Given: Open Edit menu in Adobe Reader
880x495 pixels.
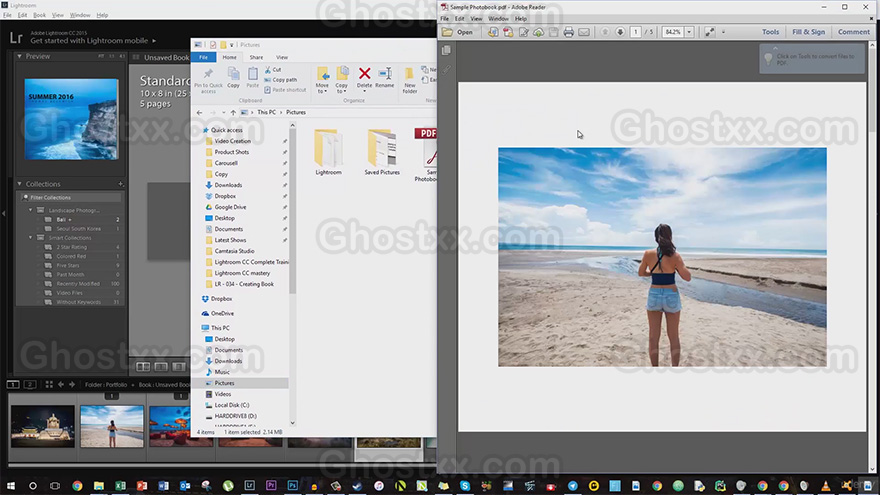Looking at the screenshot, I should tap(460, 19).
